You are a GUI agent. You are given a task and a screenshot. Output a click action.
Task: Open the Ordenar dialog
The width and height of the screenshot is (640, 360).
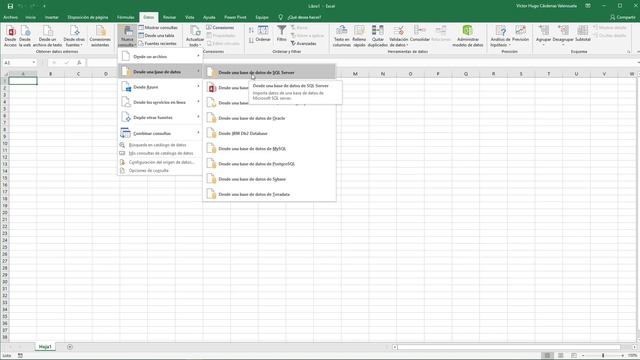263,33
